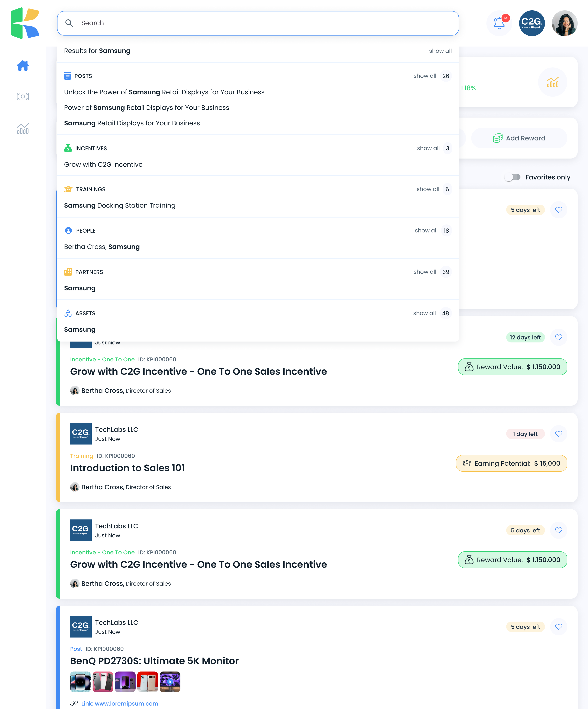The image size is (588, 709).
Task: Open fourth BenQ post red thumbnail
Action: [147, 682]
